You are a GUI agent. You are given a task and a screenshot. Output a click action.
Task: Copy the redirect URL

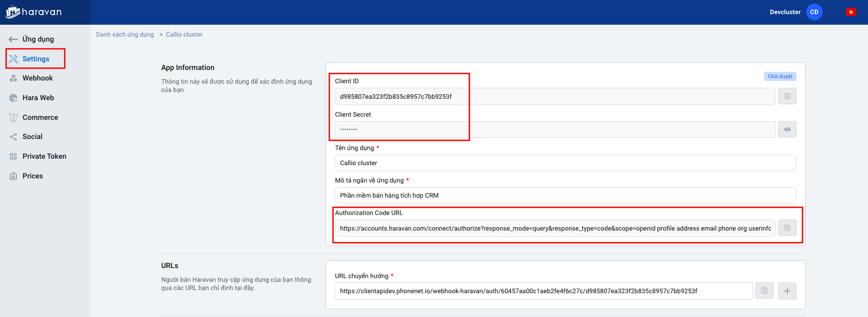click(764, 291)
